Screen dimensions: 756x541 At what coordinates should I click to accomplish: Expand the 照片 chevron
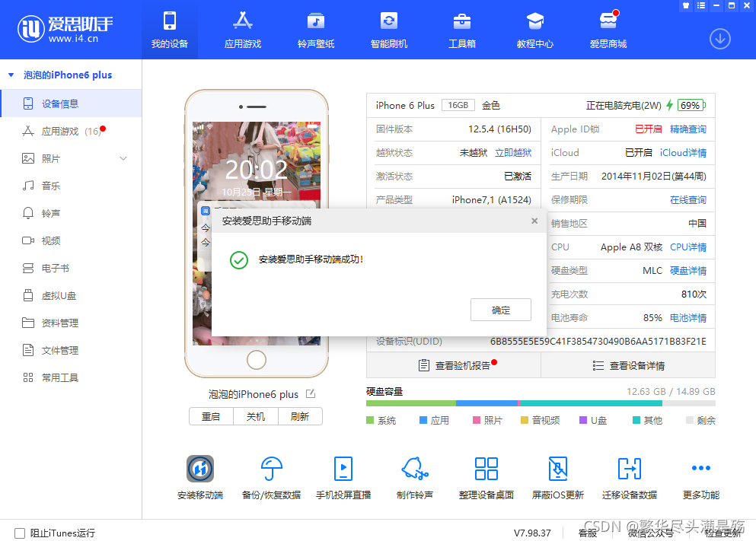click(x=123, y=158)
